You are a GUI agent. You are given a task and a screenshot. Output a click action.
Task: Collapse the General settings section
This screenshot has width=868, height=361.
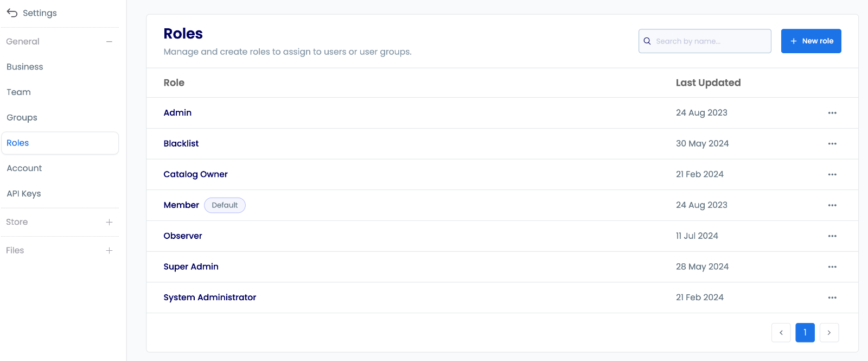(x=109, y=42)
